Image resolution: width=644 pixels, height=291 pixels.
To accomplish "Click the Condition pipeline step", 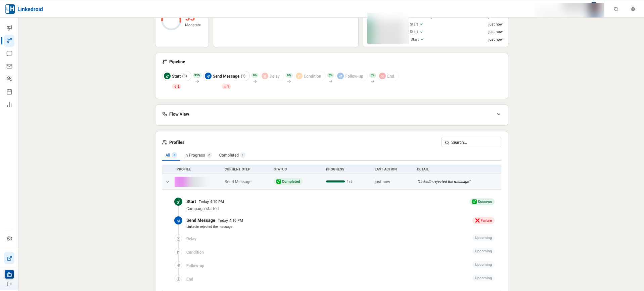I will [310, 76].
